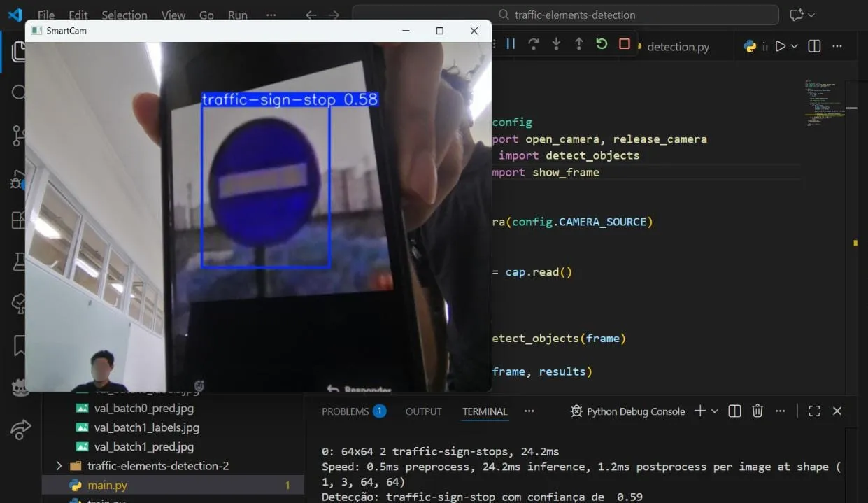Click the Step Over debug icon
868x503 pixels.
533,44
